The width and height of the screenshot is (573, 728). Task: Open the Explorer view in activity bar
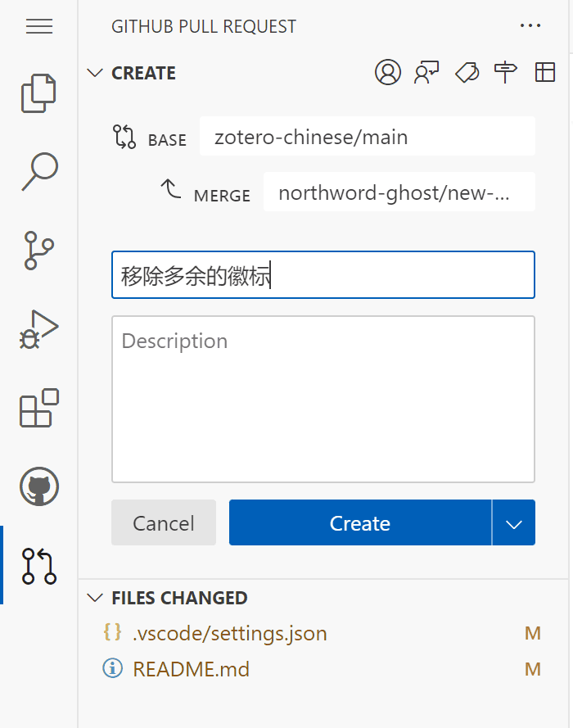coord(38,93)
